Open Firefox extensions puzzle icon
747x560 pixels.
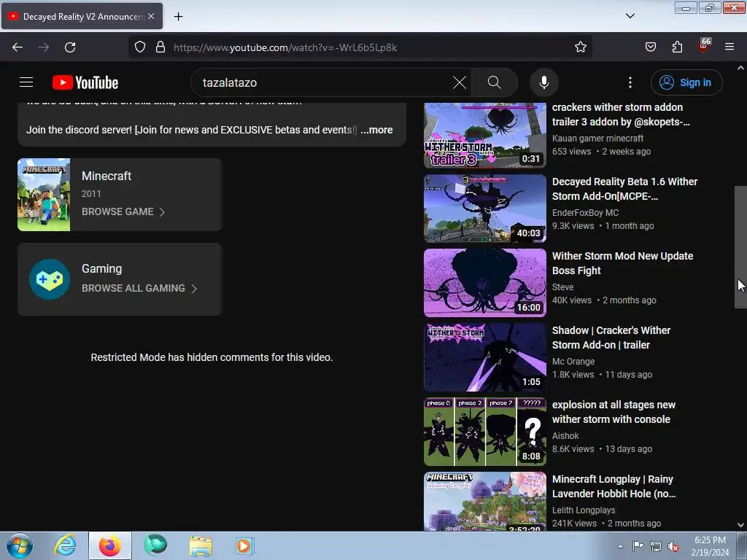(677, 47)
